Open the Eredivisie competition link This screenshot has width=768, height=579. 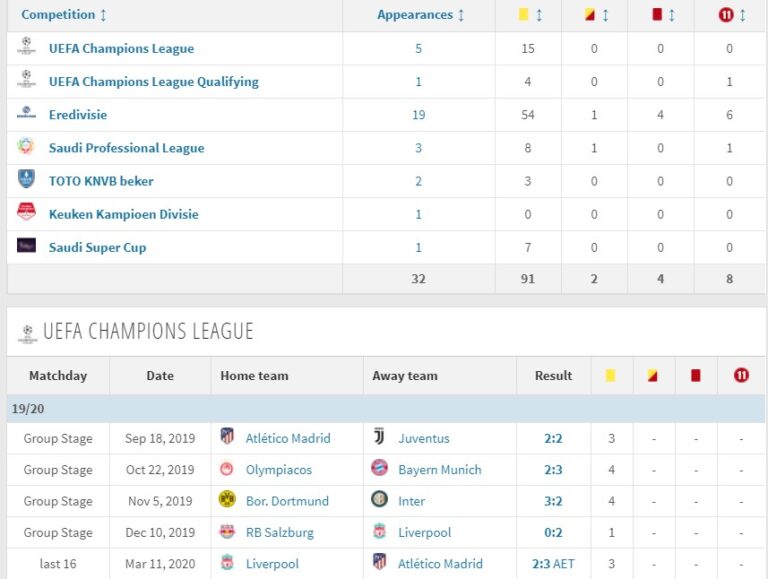[78, 115]
